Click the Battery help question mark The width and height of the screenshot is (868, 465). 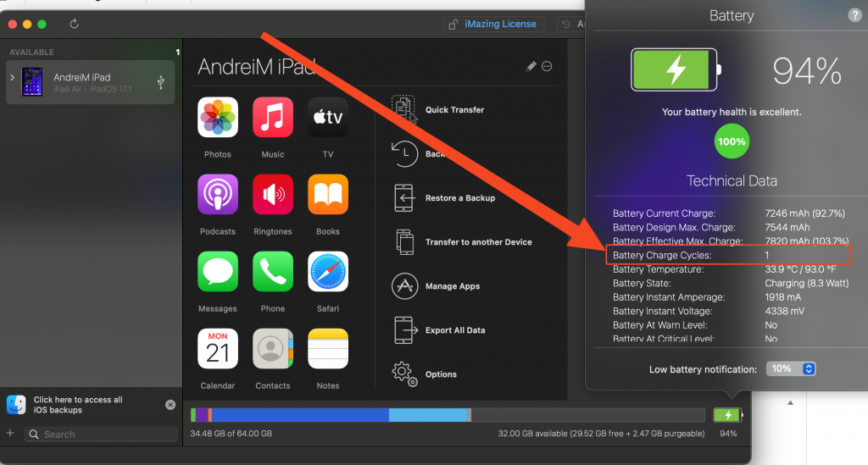point(854,15)
